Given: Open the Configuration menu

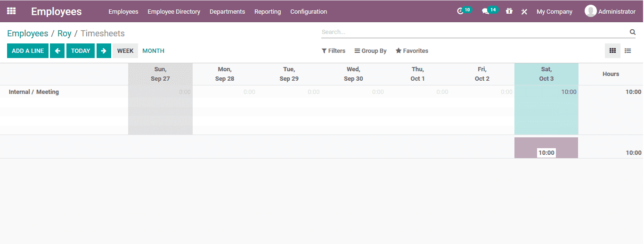Looking at the screenshot, I should 309,11.
